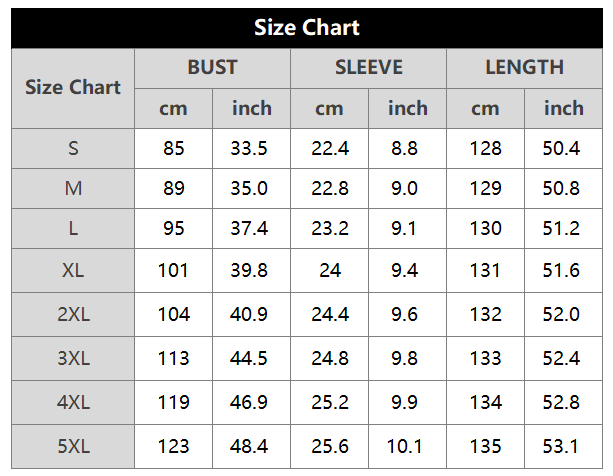613x476 pixels.
Task: Click the L size row label
Action: coord(73,228)
